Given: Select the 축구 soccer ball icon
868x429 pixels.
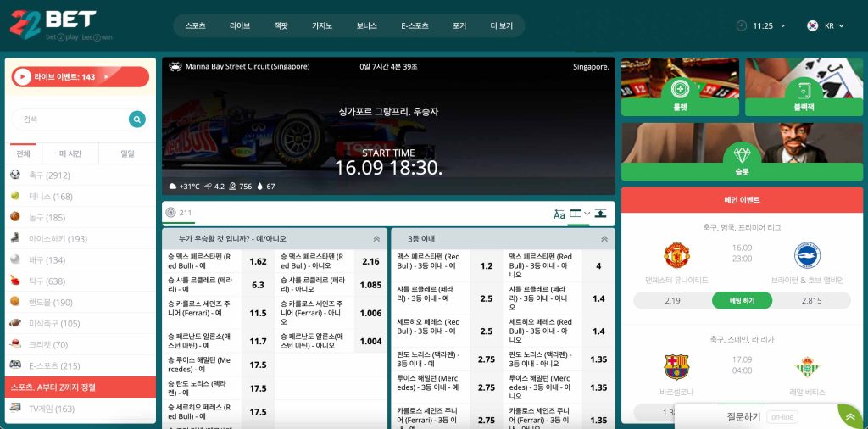Looking at the screenshot, I should (x=15, y=175).
